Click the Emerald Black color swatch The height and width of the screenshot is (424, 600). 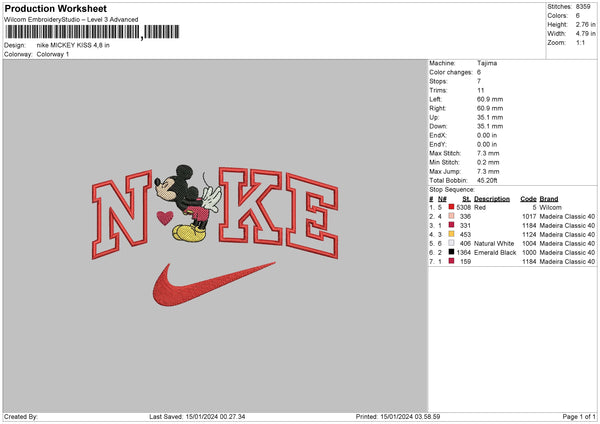pos(451,252)
